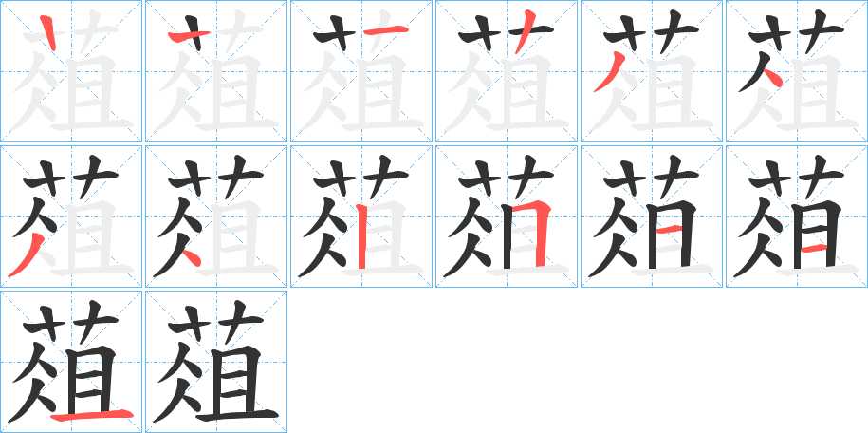Select the first stroke step frame

71,71
